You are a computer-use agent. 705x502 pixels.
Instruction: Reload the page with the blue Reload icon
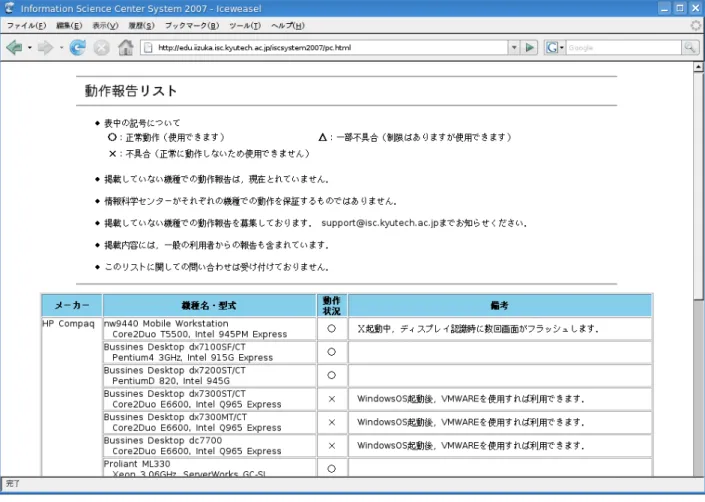pos(77,47)
